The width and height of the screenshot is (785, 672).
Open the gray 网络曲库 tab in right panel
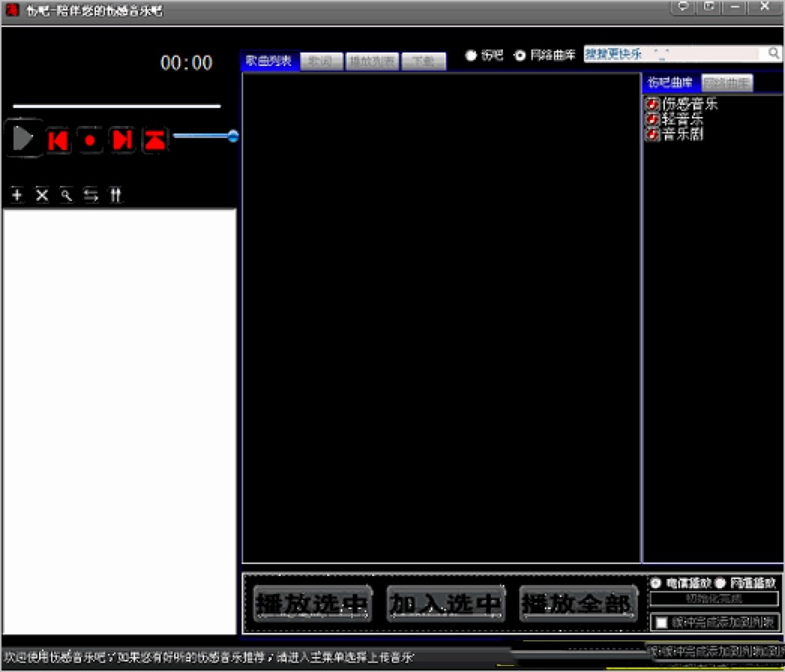click(x=727, y=83)
